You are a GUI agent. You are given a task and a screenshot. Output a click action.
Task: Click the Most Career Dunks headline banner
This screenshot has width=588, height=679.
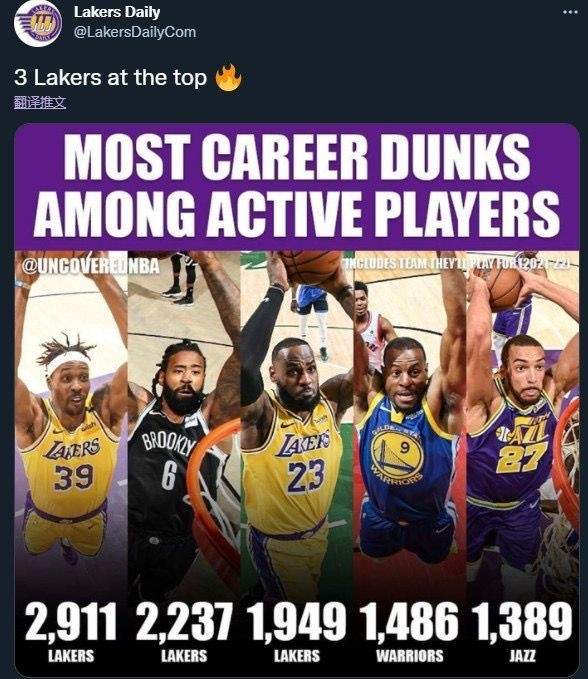297,187
